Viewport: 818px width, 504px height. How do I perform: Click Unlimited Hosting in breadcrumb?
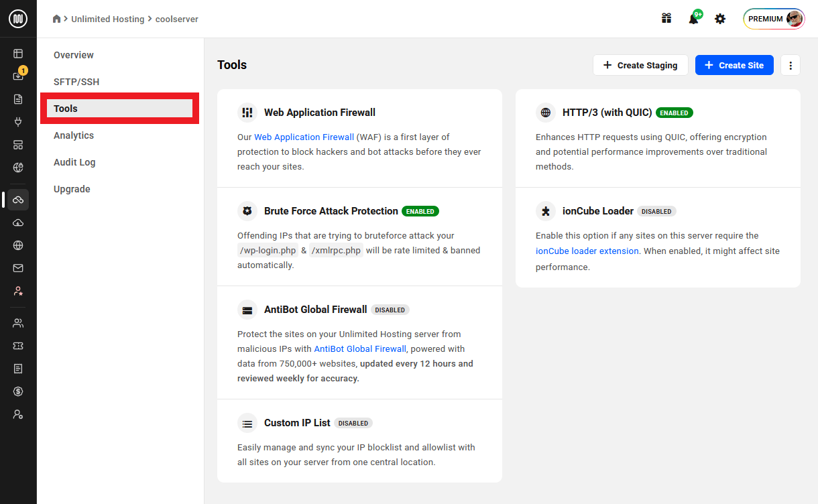pos(108,19)
